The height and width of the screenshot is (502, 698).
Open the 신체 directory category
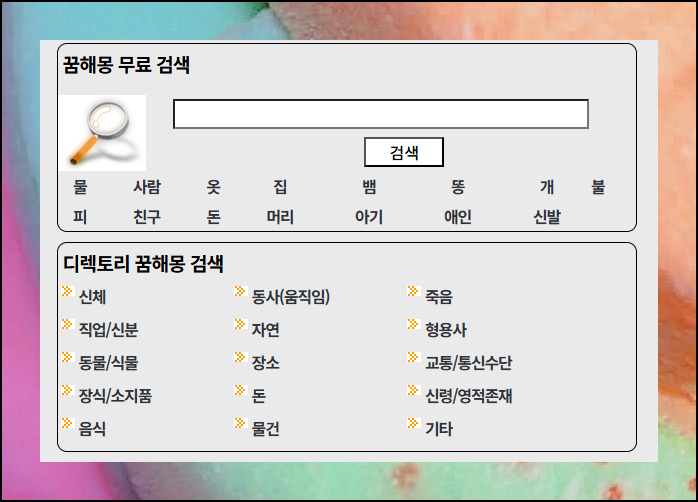point(92,297)
